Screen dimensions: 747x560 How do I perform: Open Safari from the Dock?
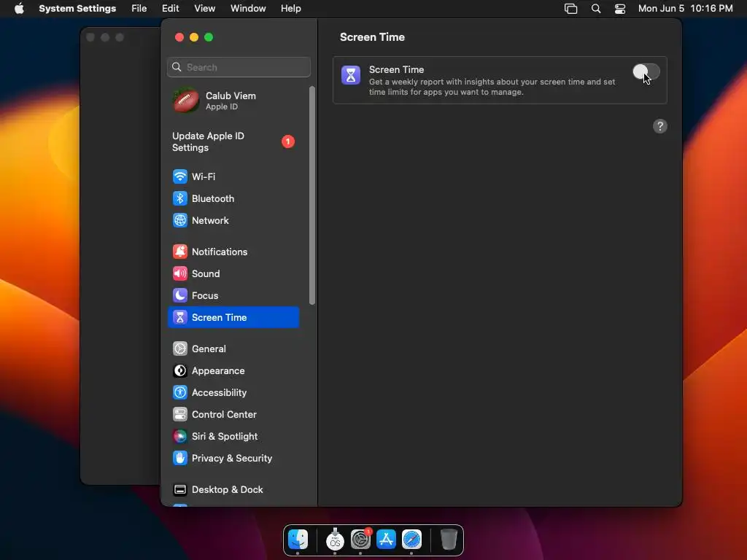tap(411, 540)
